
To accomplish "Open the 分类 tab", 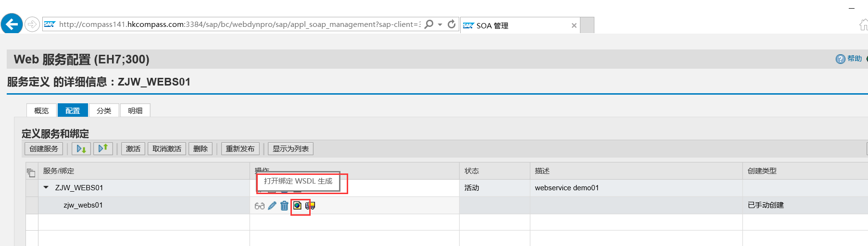I will 104,111.
